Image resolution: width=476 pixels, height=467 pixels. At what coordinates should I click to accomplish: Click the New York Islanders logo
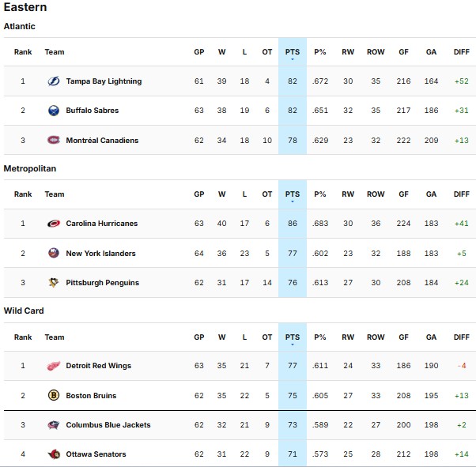pos(54,254)
